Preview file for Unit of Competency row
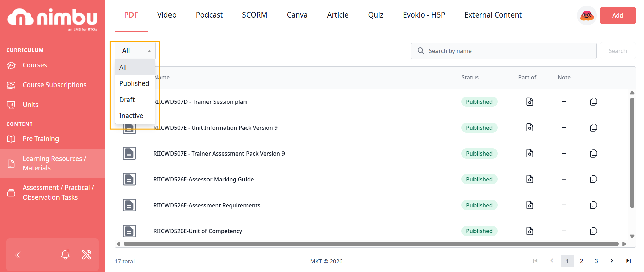The height and width of the screenshot is (272, 644). (x=530, y=231)
